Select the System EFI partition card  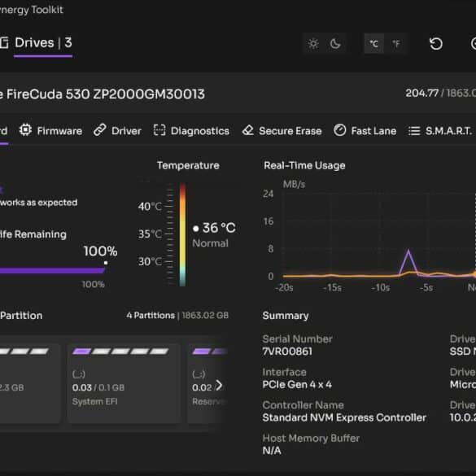(x=124, y=383)
